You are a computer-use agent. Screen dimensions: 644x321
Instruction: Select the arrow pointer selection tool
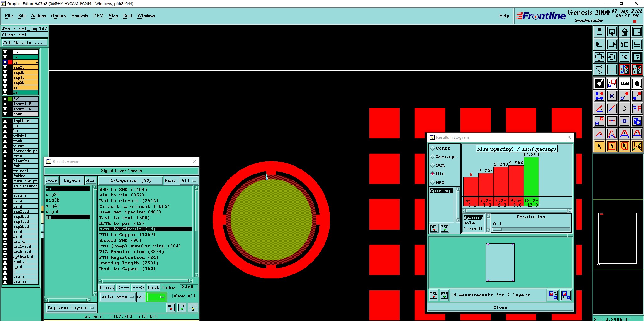[x=599, y=146]
